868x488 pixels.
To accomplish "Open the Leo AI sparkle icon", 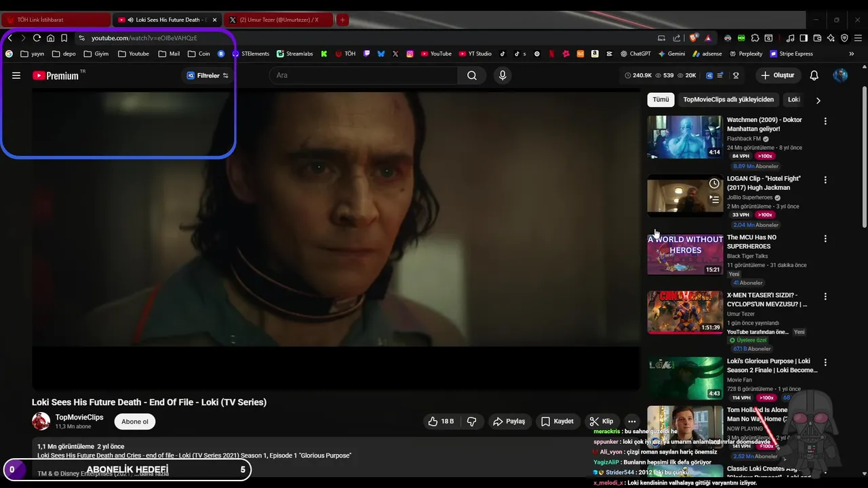I will click(831, 38).
